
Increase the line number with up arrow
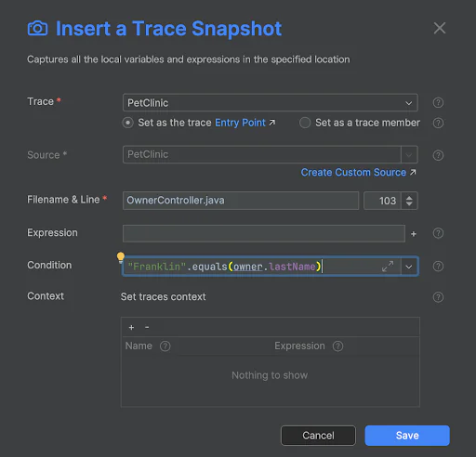click(409, 198)
